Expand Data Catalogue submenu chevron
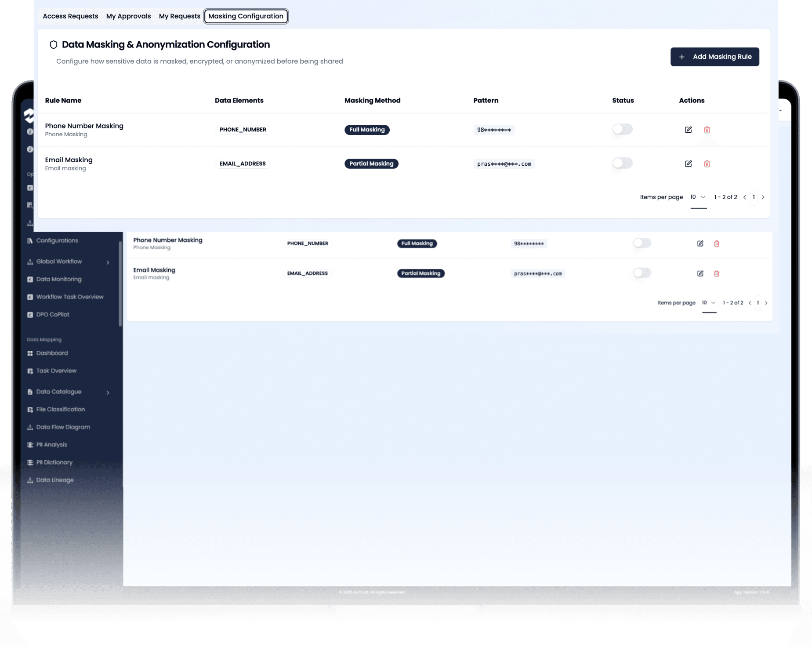The image size is (812, 647). (108, 393)
